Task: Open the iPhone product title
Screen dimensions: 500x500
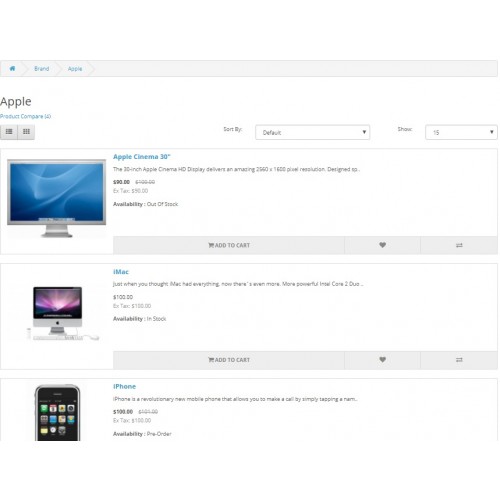Action: (124, 386)
